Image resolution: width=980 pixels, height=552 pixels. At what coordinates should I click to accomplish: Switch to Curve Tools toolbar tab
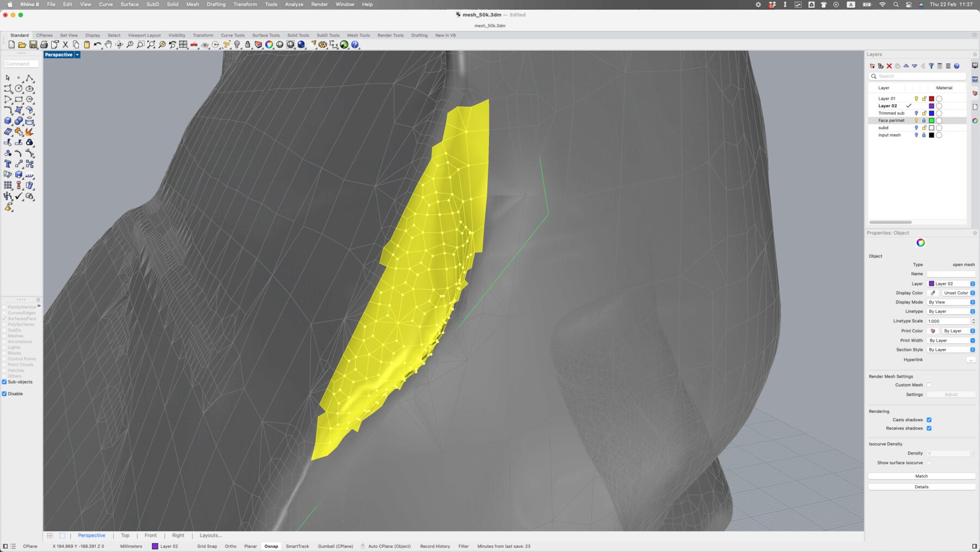pos(232,35)
